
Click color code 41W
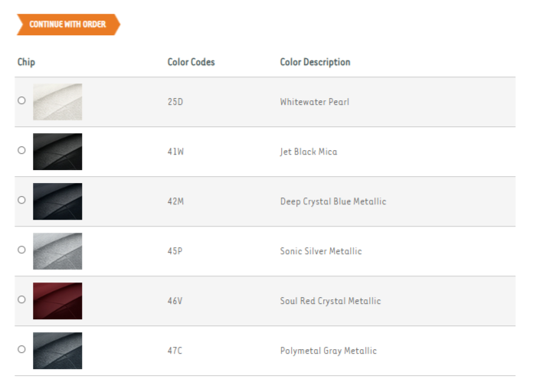point(175,152)
